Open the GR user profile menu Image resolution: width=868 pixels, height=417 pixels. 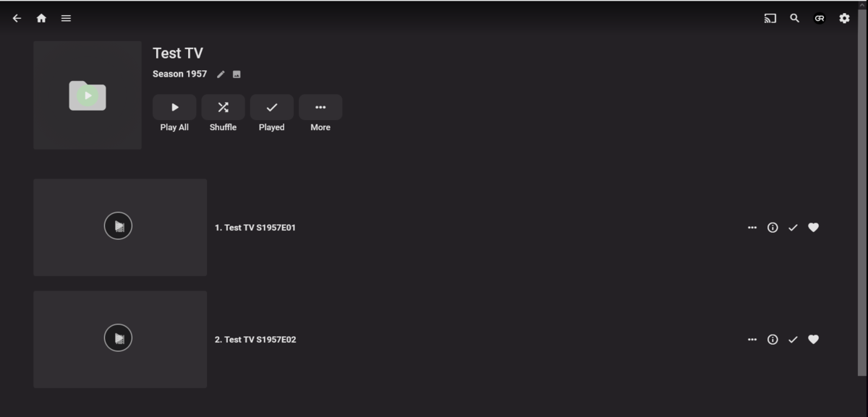tap(820, 18)
